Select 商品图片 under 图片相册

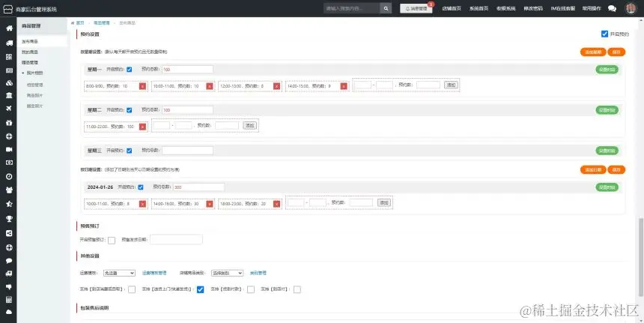[x=35, y=95]
